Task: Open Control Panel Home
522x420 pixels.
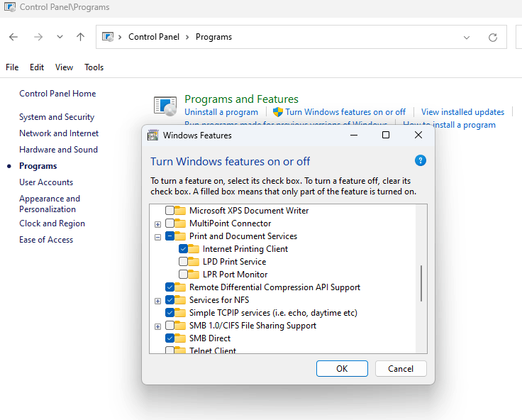Action: point(57,94)
